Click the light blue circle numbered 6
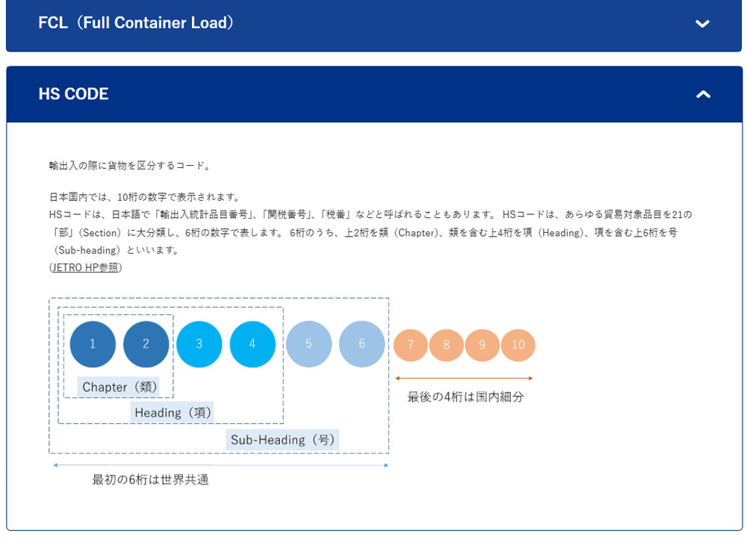 pos(362,343)
